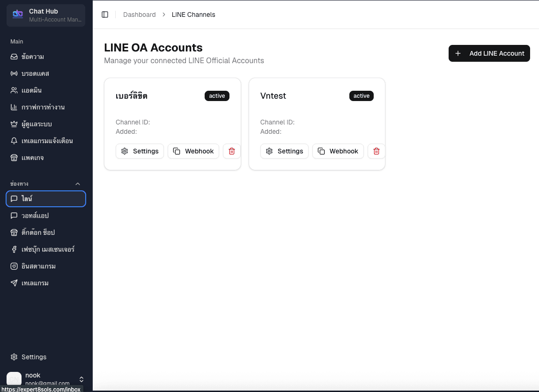Image resolution: width=539 pixels, height=392 pixels.
Task: Click the trash icon on the Vntest card
Action: click(376, 151)
